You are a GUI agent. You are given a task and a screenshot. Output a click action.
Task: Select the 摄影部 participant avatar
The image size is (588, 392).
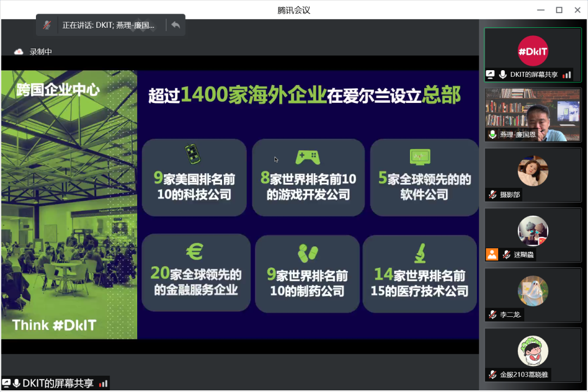coord(532,171)
